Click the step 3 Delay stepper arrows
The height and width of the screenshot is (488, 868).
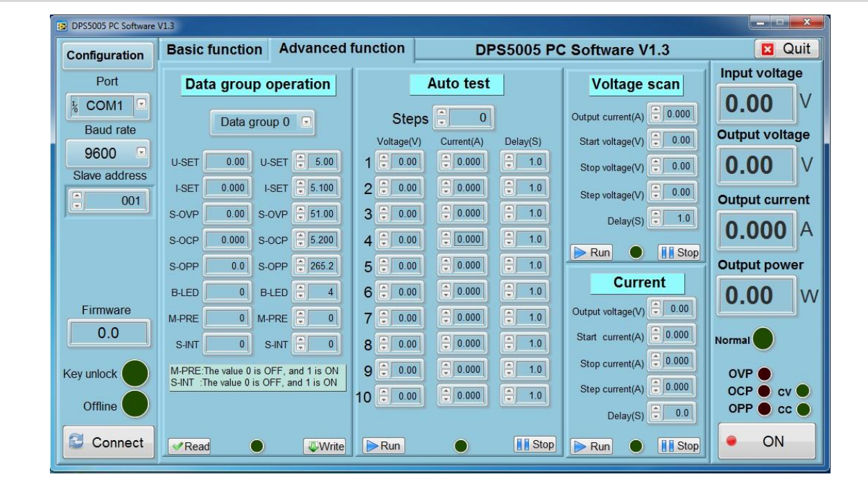510,214
